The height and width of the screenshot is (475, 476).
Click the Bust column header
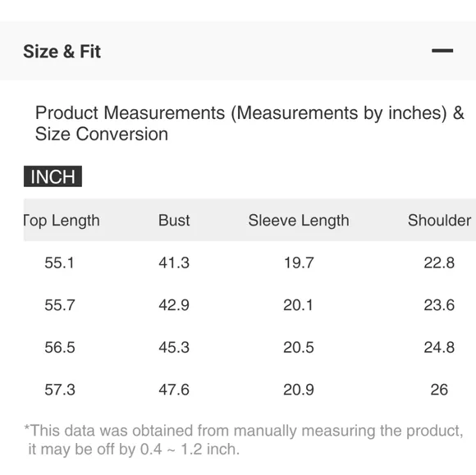coord(174,220)
